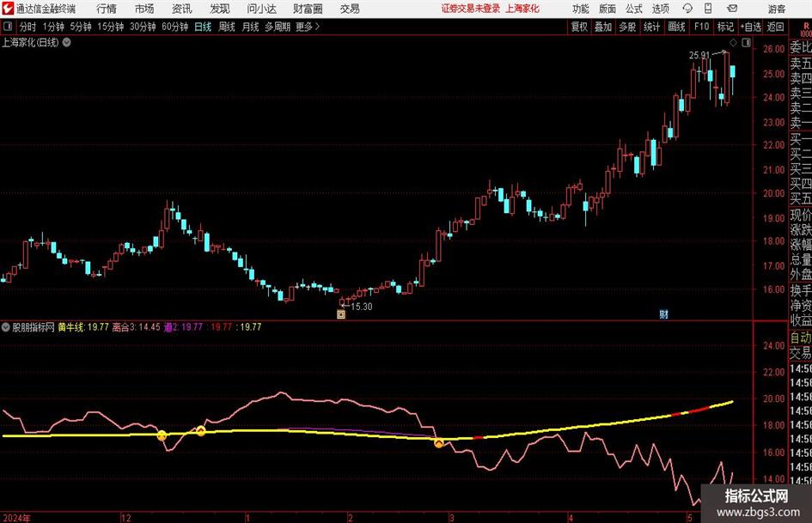Open the mail envelope icon
The width and height of the screenshot is (812, 523).
pos(732,9)
